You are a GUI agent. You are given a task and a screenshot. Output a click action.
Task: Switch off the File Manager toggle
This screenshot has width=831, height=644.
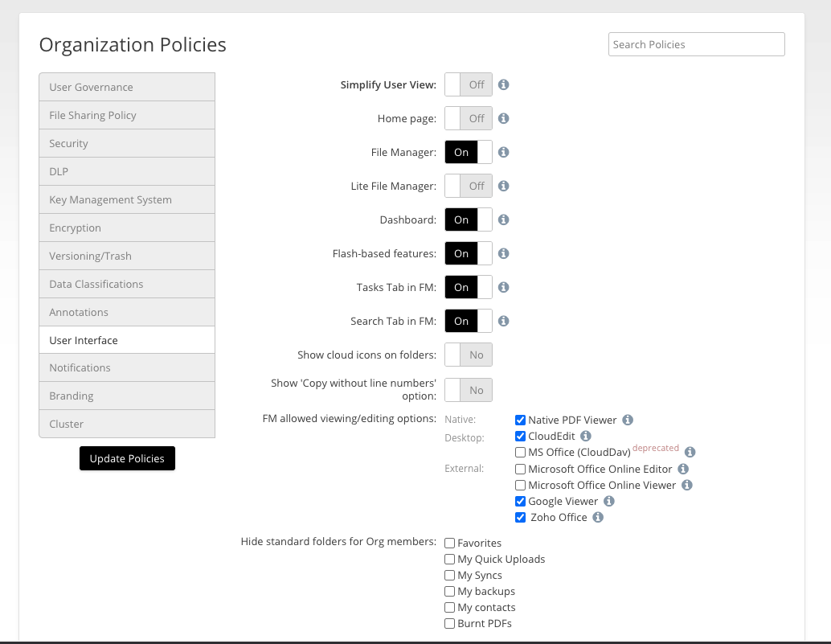(x=469, y=153)
